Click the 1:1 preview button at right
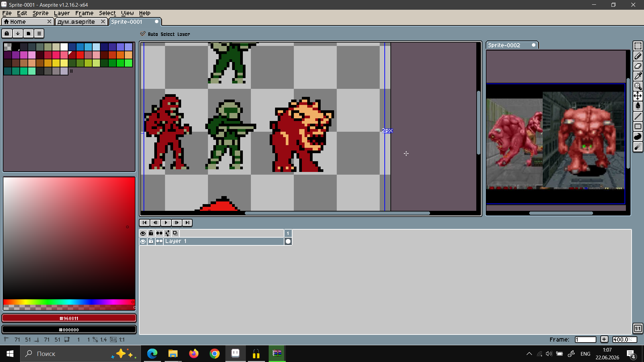This screenshot has width=644, height=362. [638, 328]
